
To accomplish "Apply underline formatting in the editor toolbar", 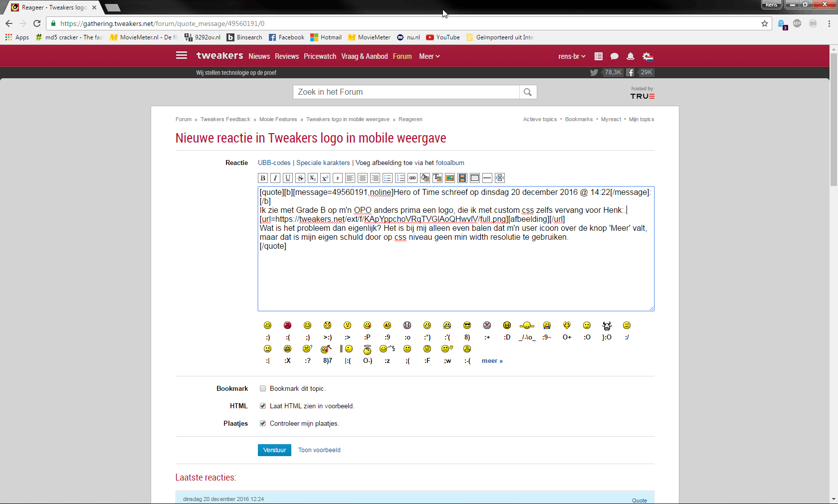I will pos(288,178).
